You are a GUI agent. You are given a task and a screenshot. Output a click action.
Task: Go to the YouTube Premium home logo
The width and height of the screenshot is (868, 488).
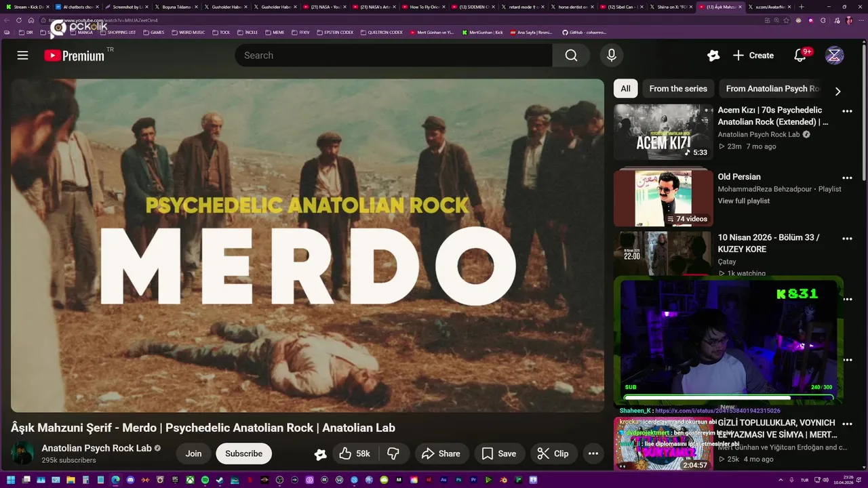[x=75, y=56]
